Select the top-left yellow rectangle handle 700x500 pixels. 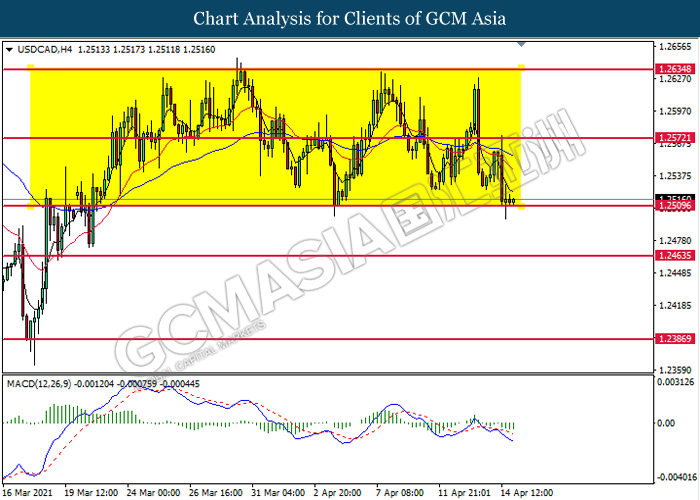coord(30,67)
